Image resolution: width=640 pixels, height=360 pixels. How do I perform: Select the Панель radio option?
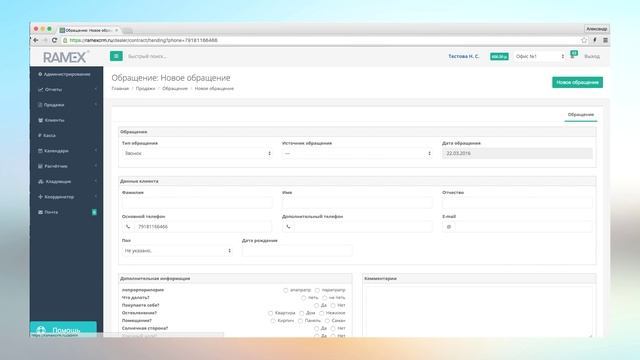coord(300,321)
